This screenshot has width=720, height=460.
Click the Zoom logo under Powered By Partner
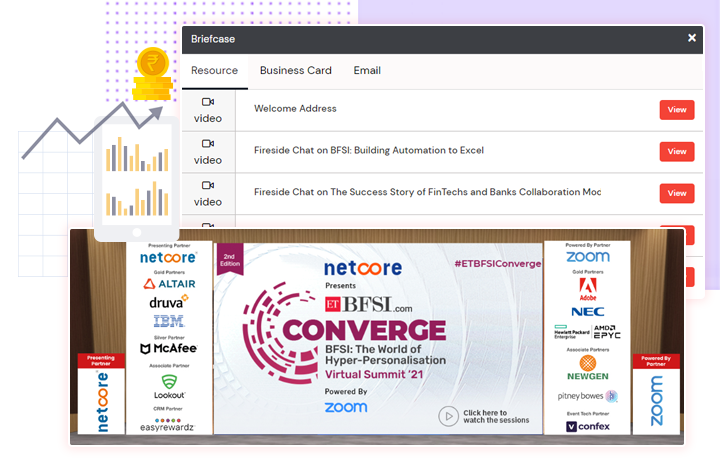click(587, 257)
